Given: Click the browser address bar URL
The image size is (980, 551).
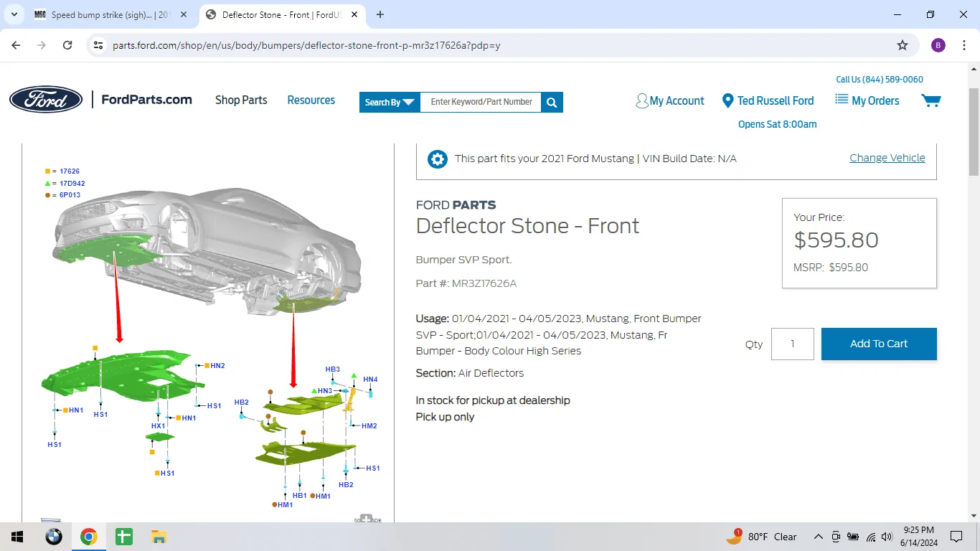Looking at the screenshot, I should click(306, 45).
